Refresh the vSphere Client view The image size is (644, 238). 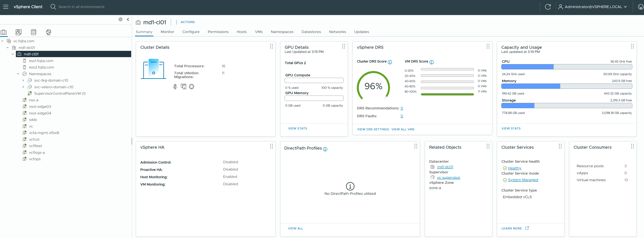pyautogui.click(x=548, y=7)
